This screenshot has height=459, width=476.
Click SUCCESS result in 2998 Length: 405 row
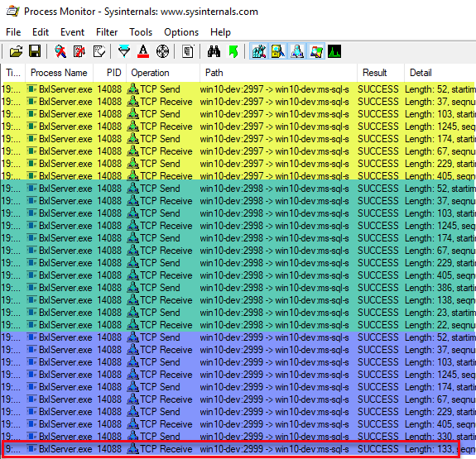(x=378, y=275)
